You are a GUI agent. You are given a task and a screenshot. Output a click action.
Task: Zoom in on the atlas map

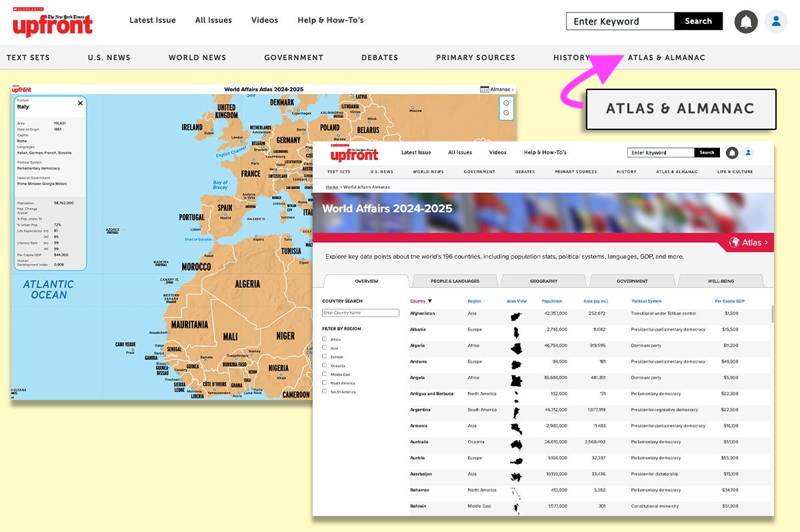(506, 103)
